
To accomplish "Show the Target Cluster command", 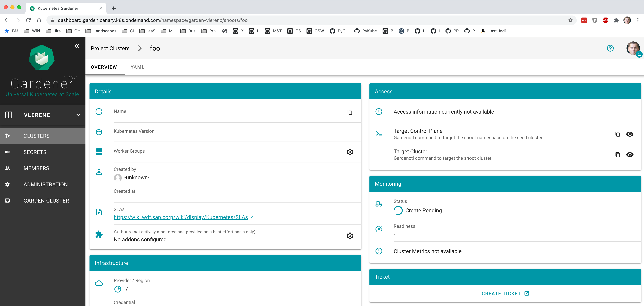I will tap(630, 155).
